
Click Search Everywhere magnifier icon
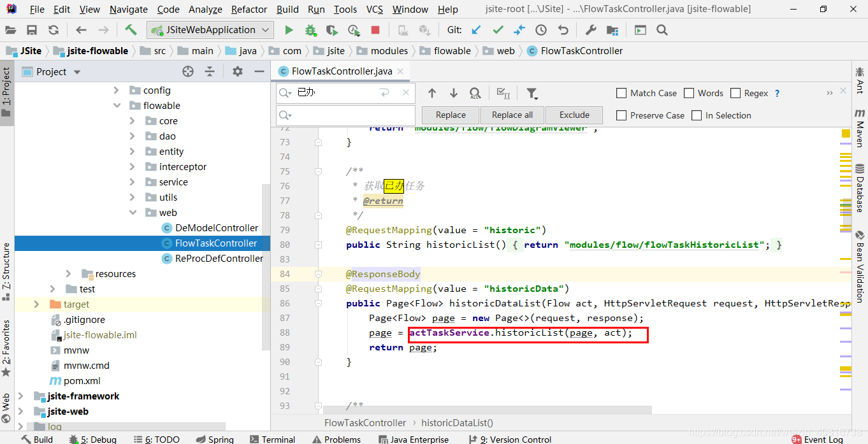(x=662, y=30)
